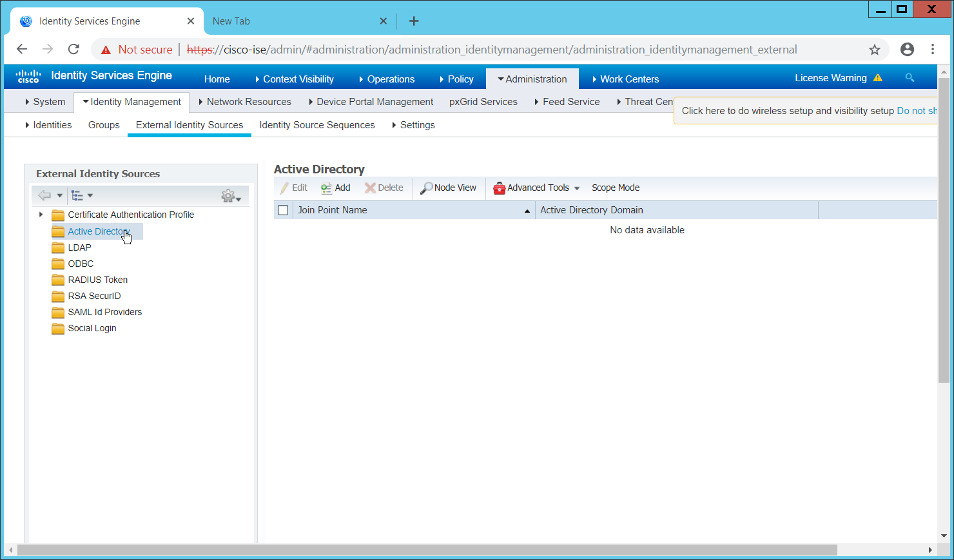The width and height of the screenshot is (954, 560).
Task: Click the Advanced Tools toolbox icon
Action: (x=499, y=188)
